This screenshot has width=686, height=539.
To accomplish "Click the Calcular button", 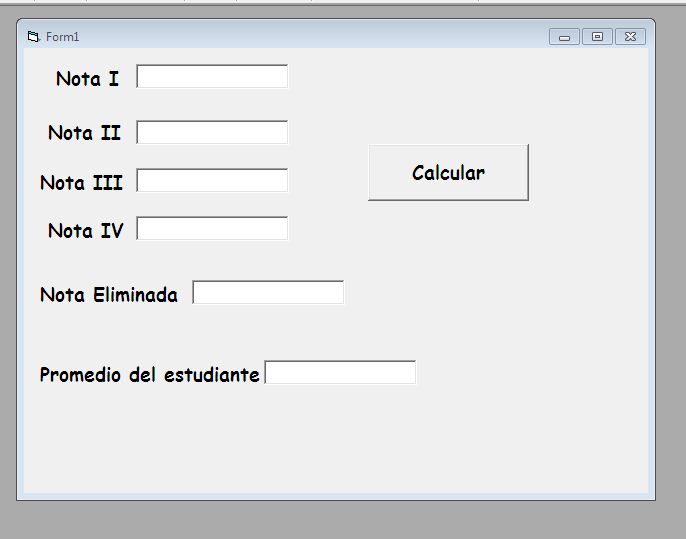I will 448,173.
